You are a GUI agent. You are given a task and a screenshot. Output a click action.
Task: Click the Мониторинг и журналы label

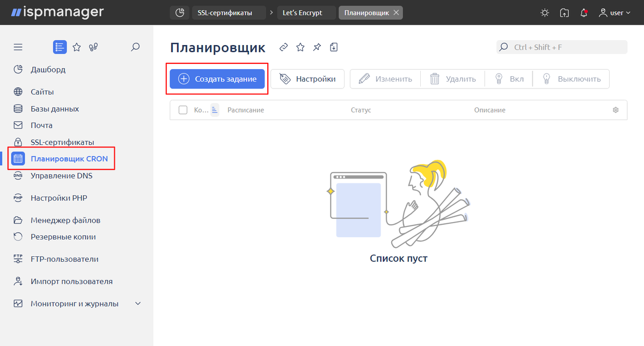(74, 304)
